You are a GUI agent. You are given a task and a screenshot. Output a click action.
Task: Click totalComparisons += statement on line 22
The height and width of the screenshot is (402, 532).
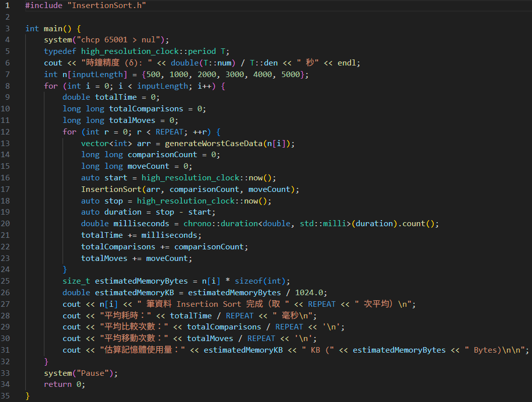[164, 247]
